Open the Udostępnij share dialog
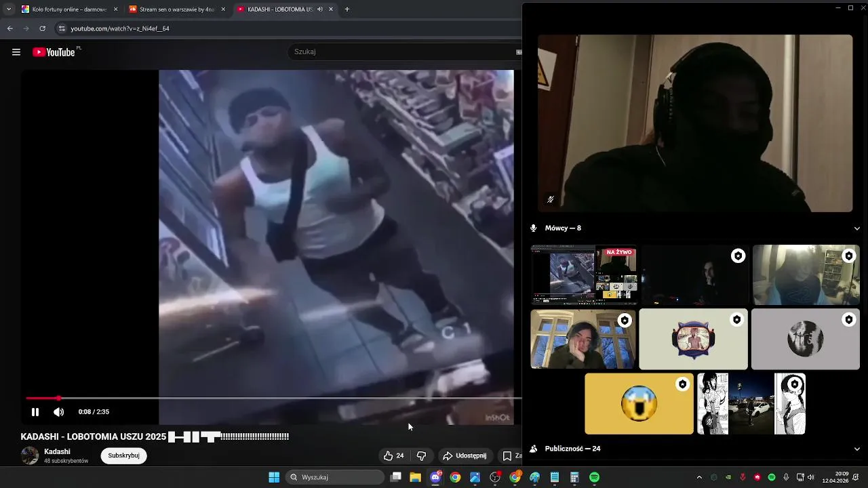This screenshot has width=868, height=488. click(465, 456)
